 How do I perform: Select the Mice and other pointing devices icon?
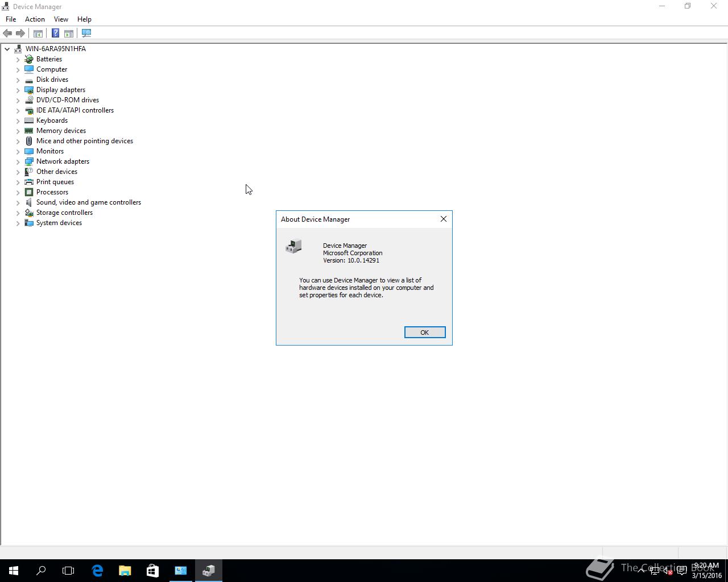29,141
